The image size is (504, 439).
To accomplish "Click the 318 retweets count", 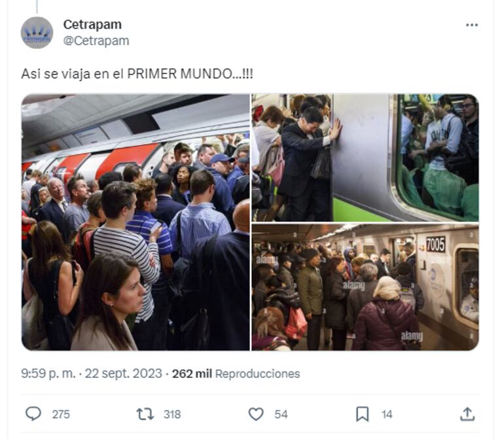I will tap(172, 414).
